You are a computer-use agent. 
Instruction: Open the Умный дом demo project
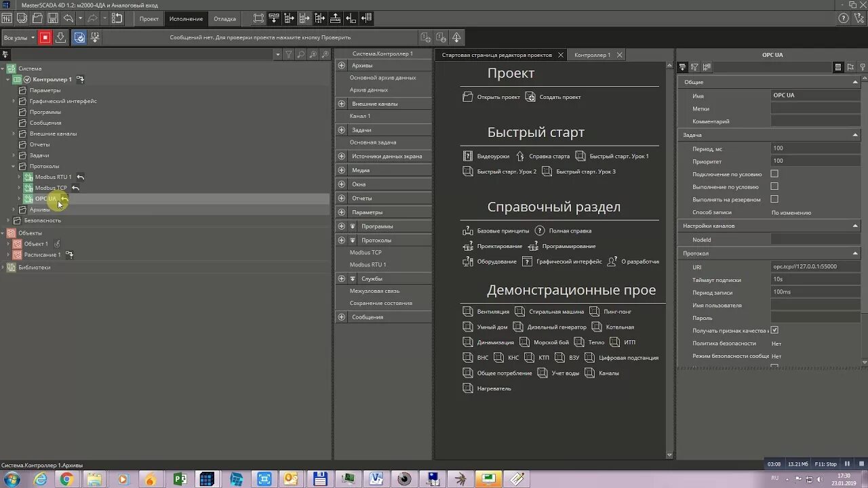pyautogui.click(x=492, y=327)
